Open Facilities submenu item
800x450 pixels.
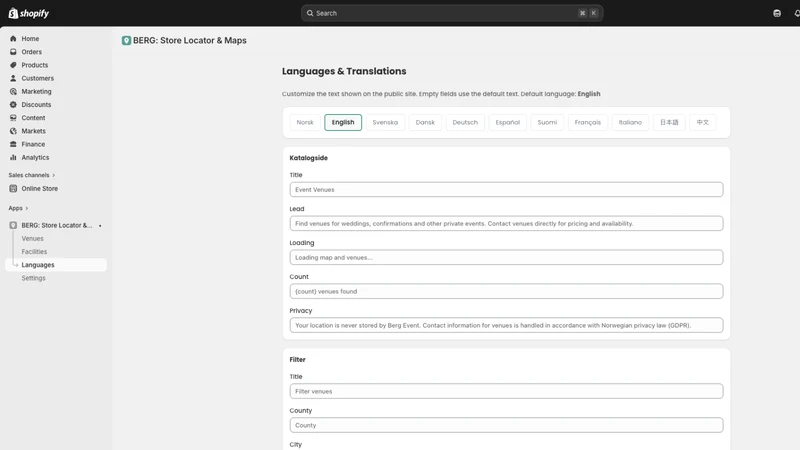(34, 252)
